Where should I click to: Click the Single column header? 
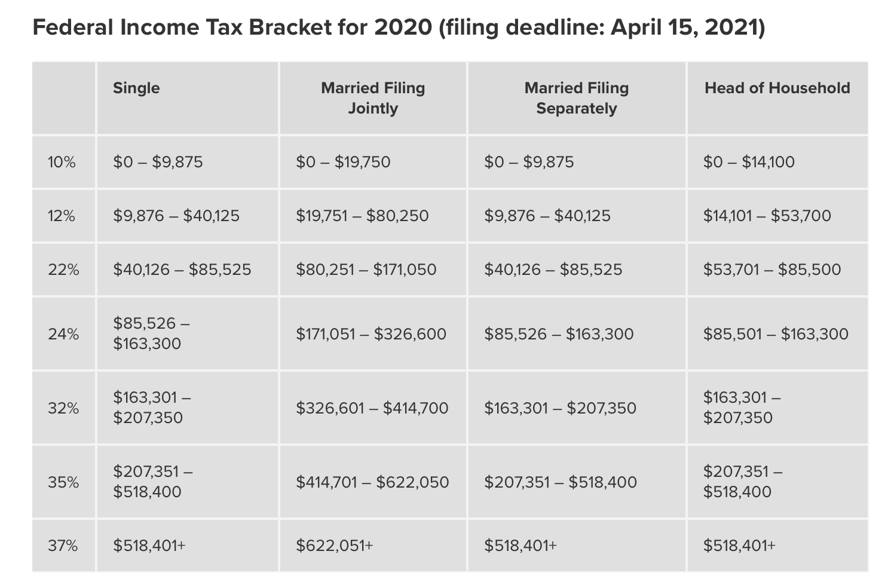coord(136,88)
